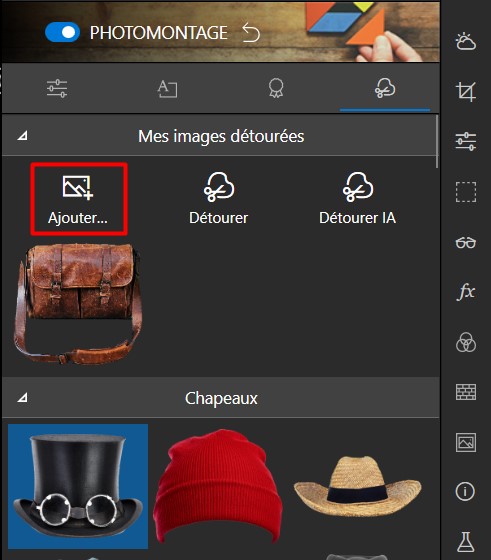Open the ribbon badge stickers tab

coord(276,88)
